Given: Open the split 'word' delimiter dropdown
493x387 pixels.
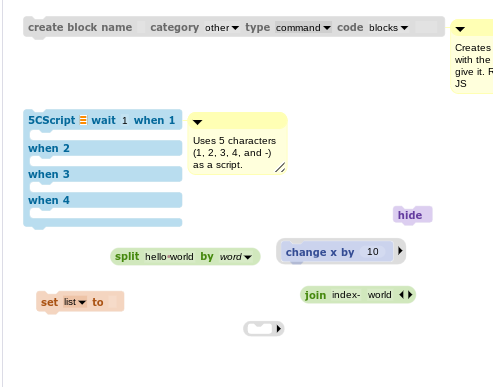Looking at the screenshot, I should tap(235, 257).
